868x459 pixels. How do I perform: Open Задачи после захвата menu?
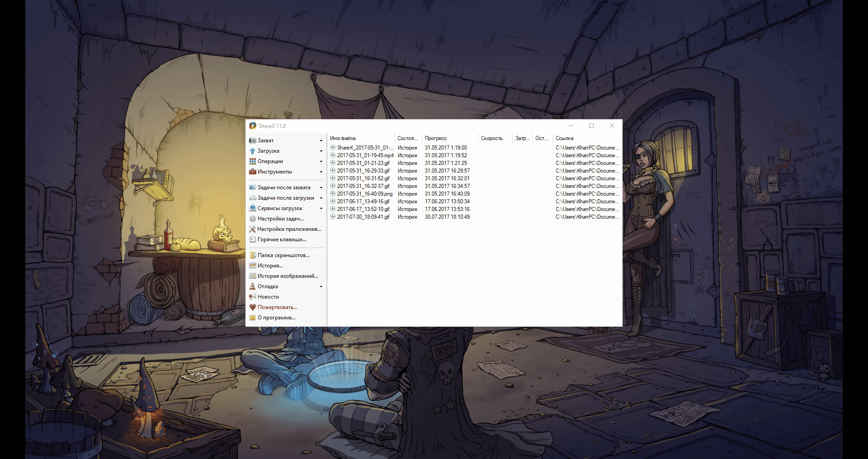pos(286,187)
